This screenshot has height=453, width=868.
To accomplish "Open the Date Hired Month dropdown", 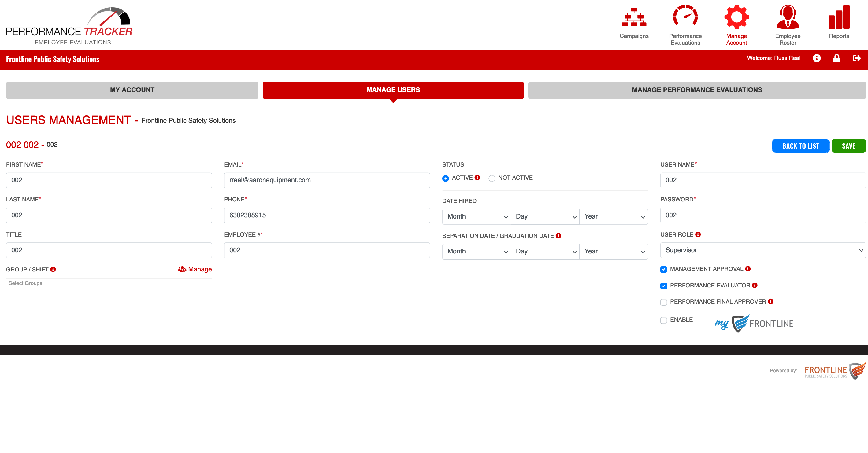I will tap(477, 216).
